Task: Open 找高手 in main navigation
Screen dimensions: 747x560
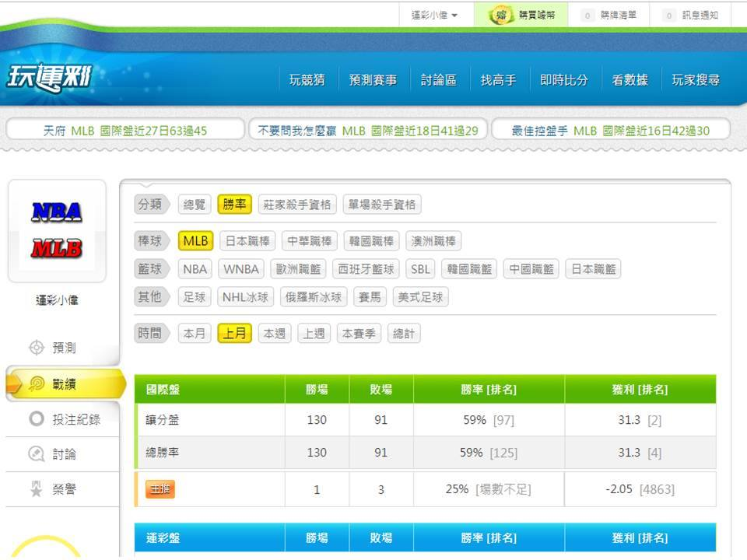Action: 498,79
